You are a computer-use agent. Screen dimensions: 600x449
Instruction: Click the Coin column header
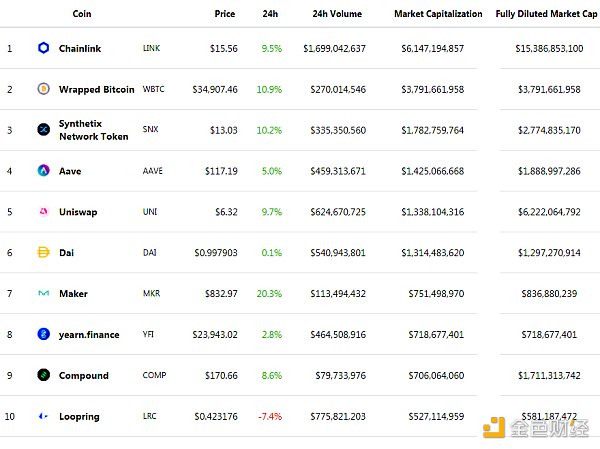[83, 14]
